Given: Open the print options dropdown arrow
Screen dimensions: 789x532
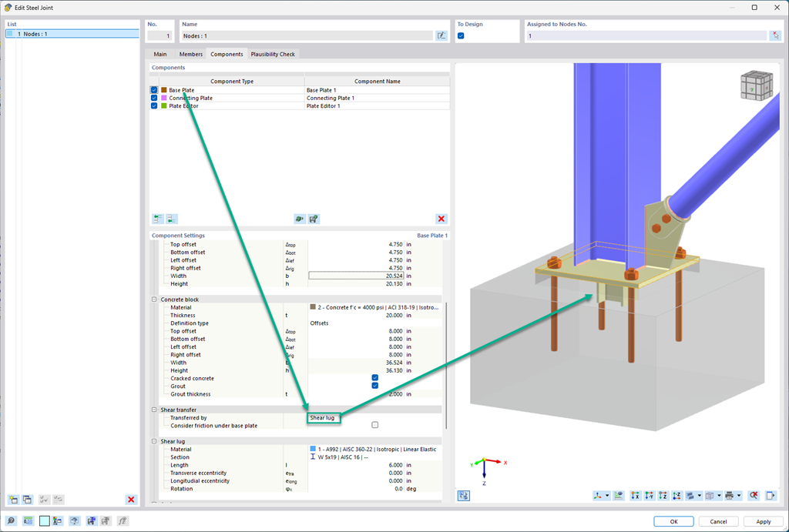Looking at the screenshot, I should [x=739, y=496].
